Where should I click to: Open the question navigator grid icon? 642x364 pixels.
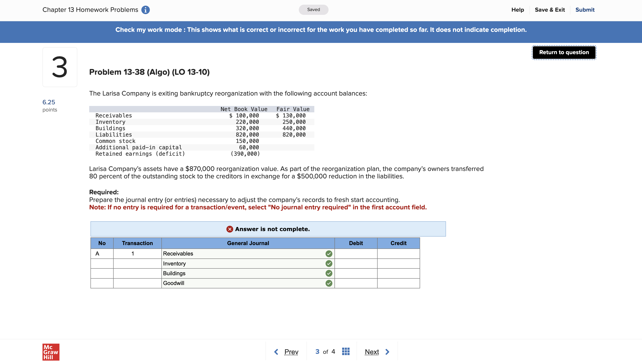[346, 351]
